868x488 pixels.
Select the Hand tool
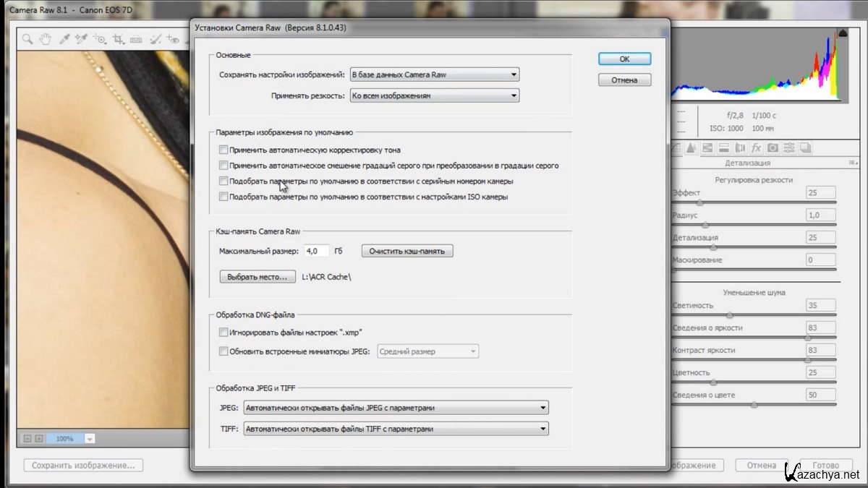tap(45, 40)
